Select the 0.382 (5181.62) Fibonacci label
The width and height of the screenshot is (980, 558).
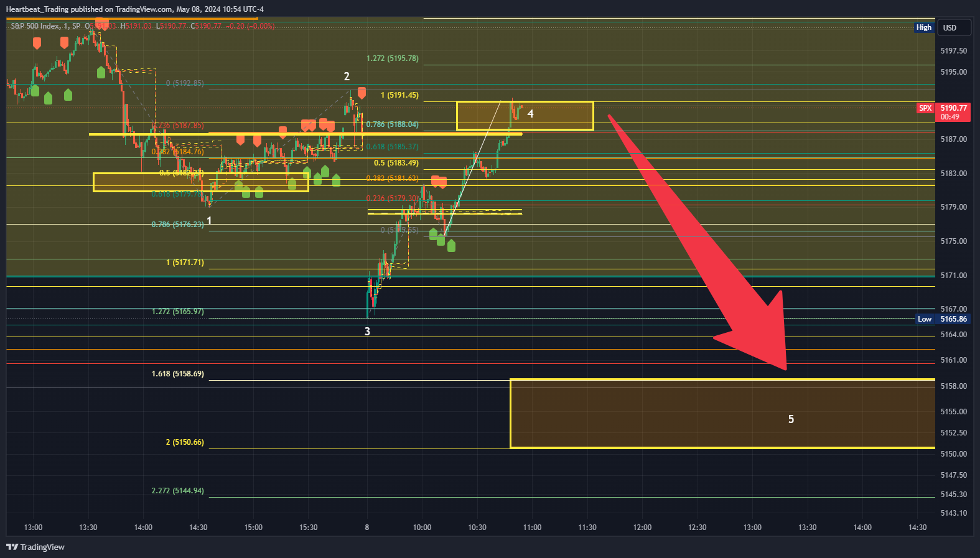393,179
